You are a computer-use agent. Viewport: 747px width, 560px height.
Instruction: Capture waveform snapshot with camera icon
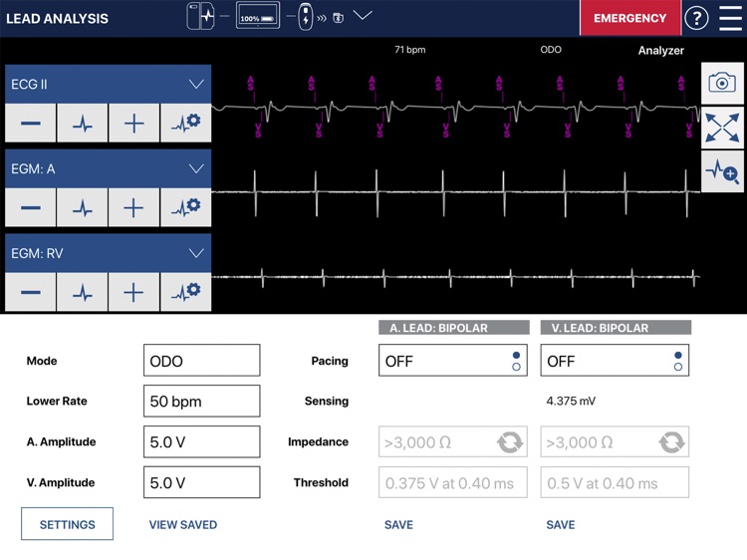pyautogui.click(x=722, y=83)
